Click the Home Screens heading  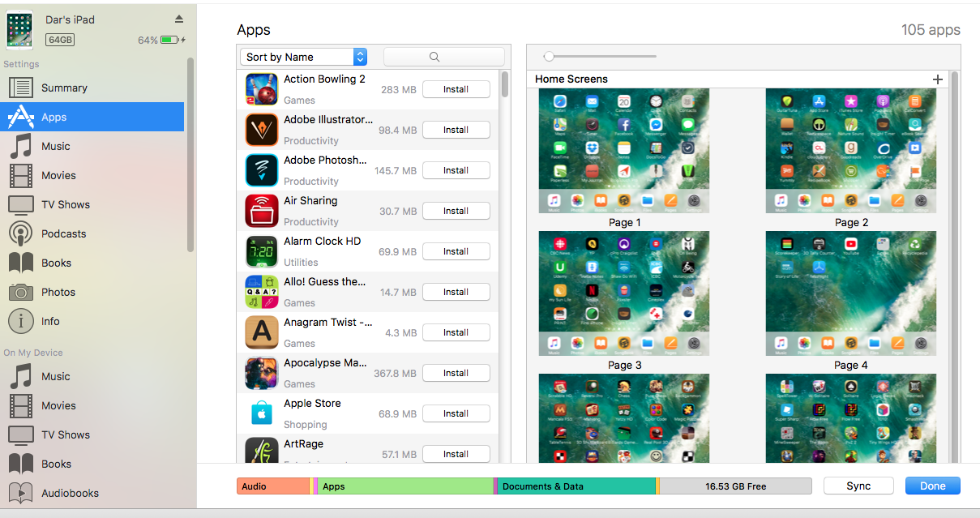(571, 79)
